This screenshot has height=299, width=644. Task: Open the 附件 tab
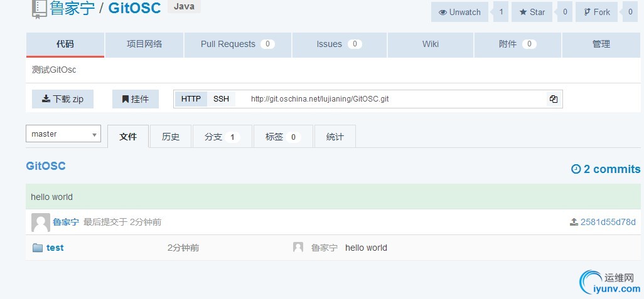pyautogui.click(x=518, y=45)
